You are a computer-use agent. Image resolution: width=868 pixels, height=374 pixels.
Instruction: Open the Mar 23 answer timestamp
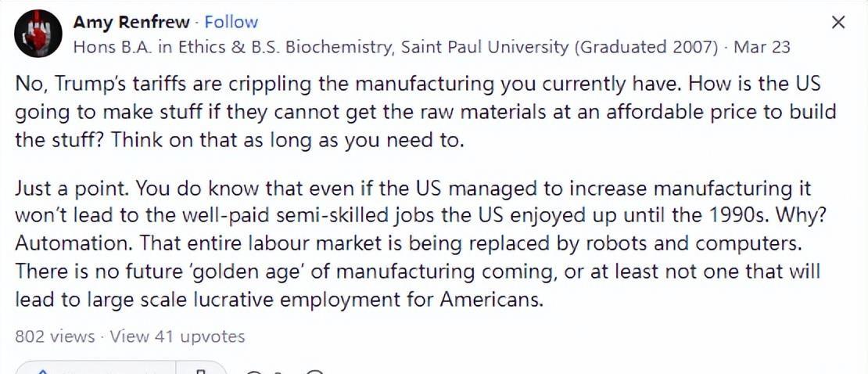click(762, 47)
